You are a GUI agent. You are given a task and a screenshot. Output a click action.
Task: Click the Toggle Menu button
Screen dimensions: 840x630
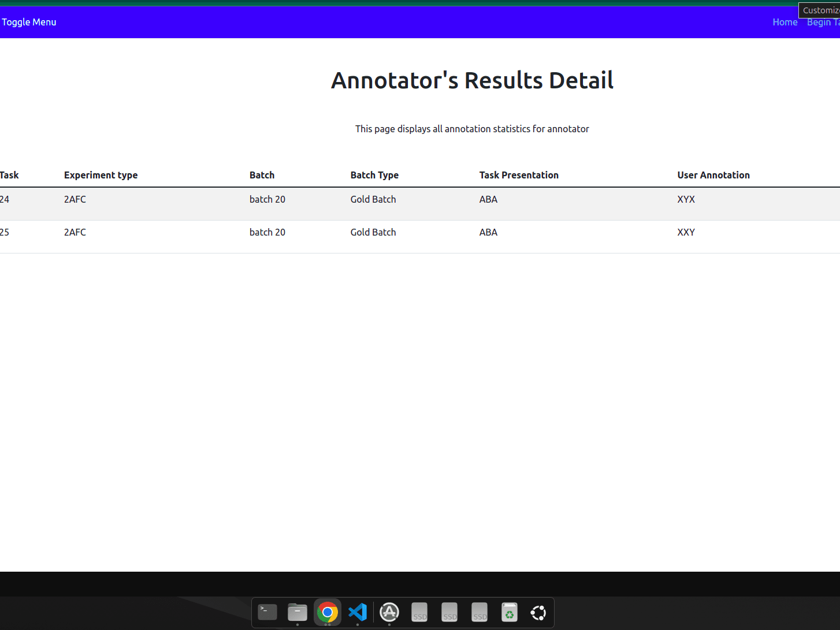pos(29,22)
